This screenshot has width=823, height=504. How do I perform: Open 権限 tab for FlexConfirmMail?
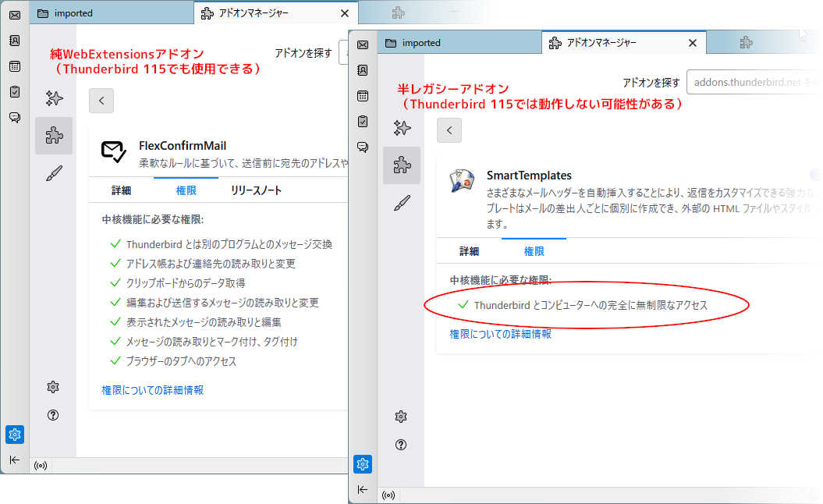click(186, 190)
